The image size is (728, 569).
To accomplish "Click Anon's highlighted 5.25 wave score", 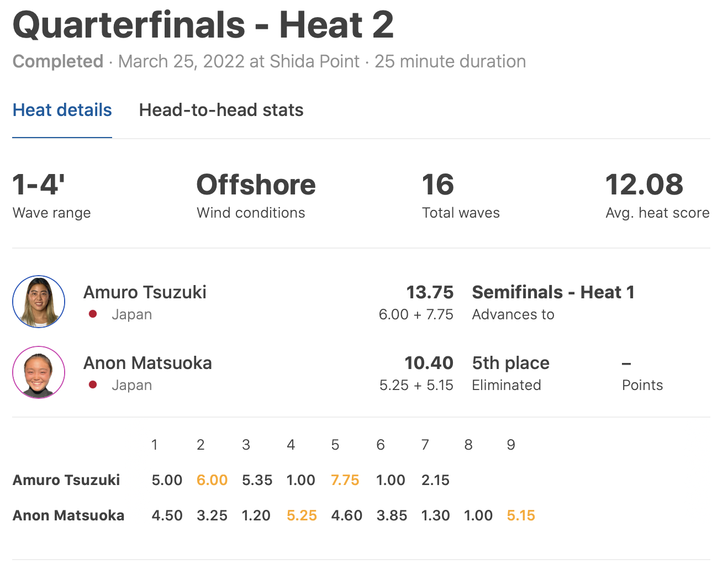I will point(302,515).
